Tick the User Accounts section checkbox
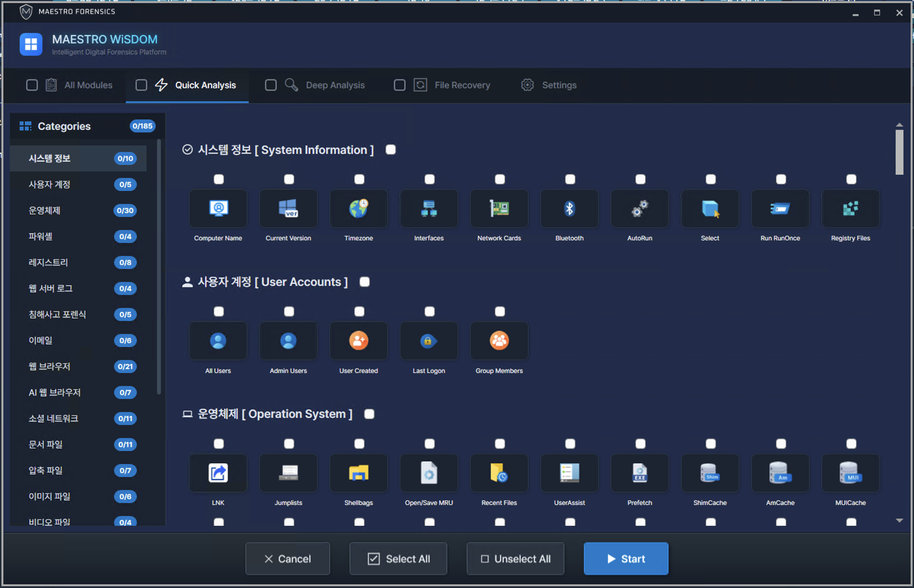Image resolution: width=914 pixels, height=588 pixels. click(x=365, y=282)
